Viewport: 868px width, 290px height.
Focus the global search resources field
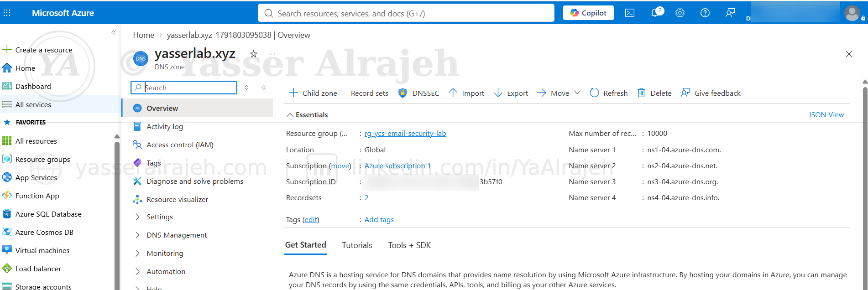pyautogui.click(x=406, y=13)
